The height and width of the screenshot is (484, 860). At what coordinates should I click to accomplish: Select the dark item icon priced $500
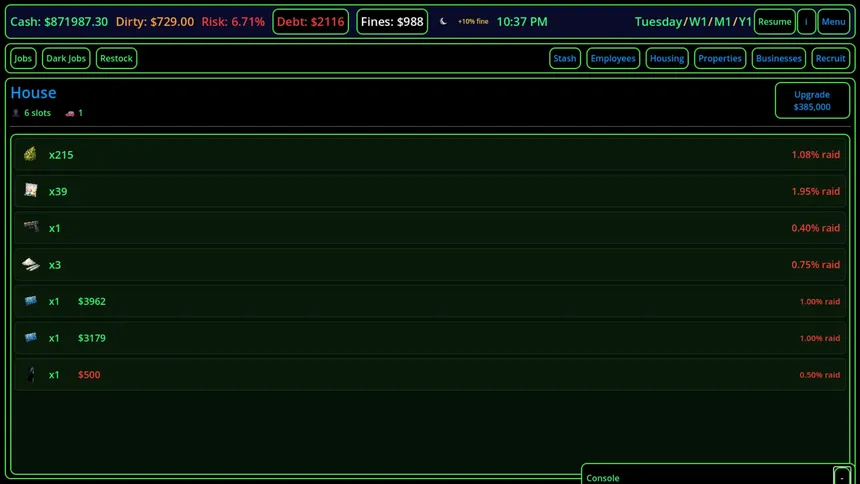[30, 375]
